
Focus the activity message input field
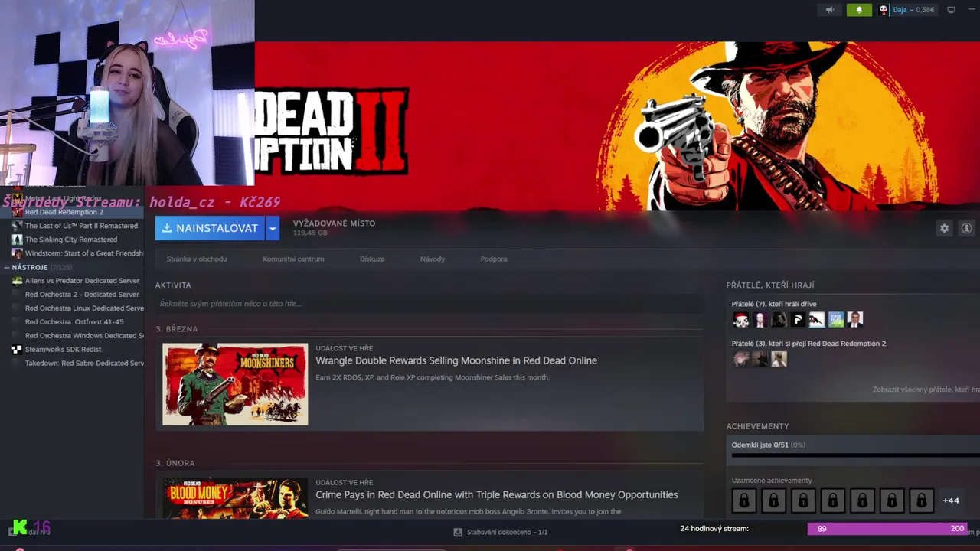(429, 304)
